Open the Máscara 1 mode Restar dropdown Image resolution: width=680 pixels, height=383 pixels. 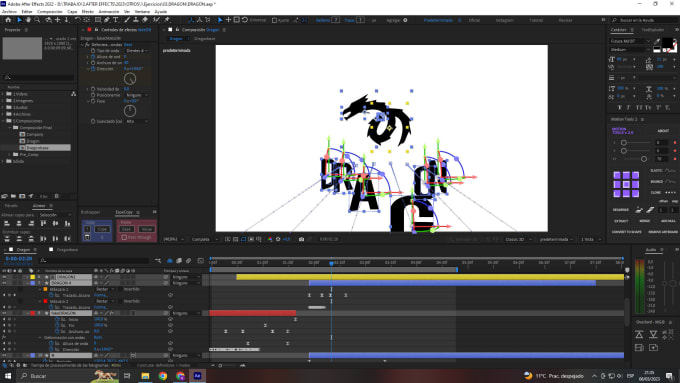click(x=104, y=289)
